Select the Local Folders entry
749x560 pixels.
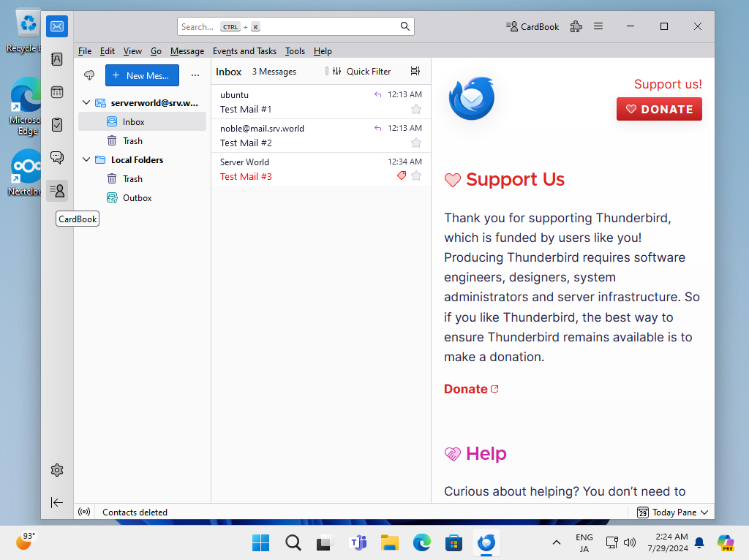click(x=143, y=159)
